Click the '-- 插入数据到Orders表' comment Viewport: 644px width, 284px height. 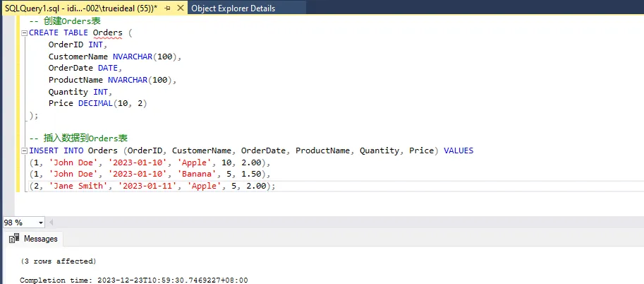click(80, 138)
